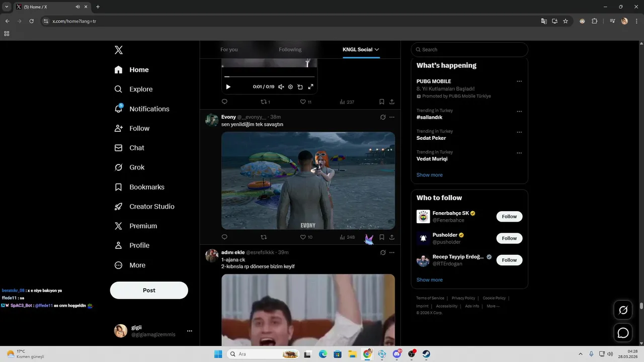Viewport: 644px width, 362px height.
Task: Repost the post with 1 repost
Action: click(x=265, y=102)
